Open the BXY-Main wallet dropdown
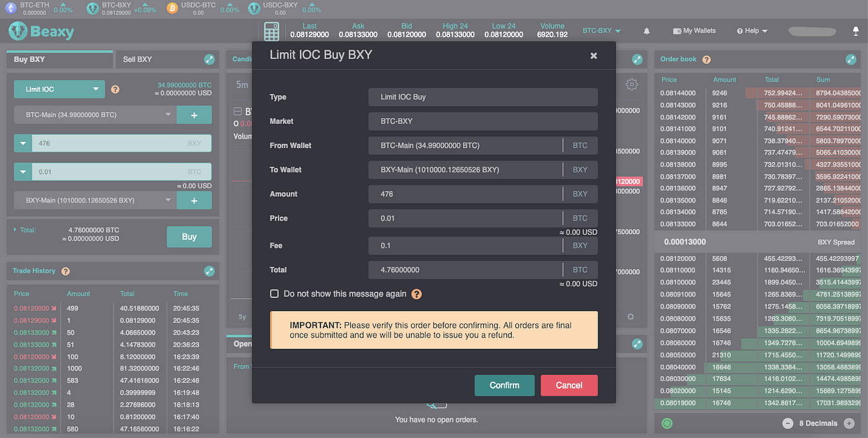This screenshot has width=868, height=438. click(x=95, y=200)
